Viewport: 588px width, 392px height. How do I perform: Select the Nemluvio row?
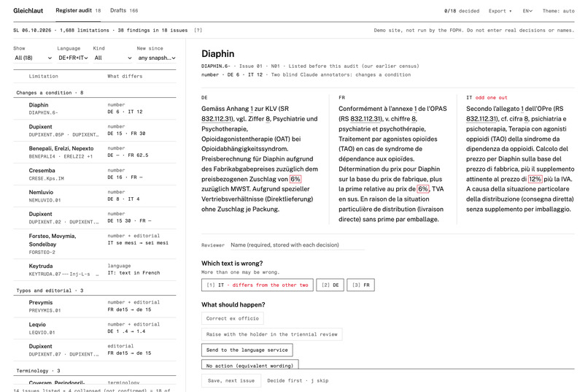click(x=95, y=196)
